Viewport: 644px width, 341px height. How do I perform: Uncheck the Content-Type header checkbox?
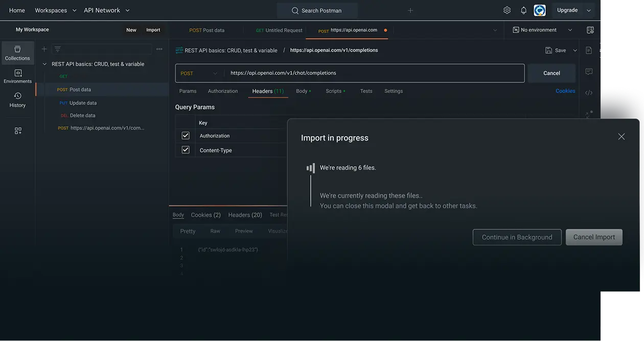click(186, 150)
